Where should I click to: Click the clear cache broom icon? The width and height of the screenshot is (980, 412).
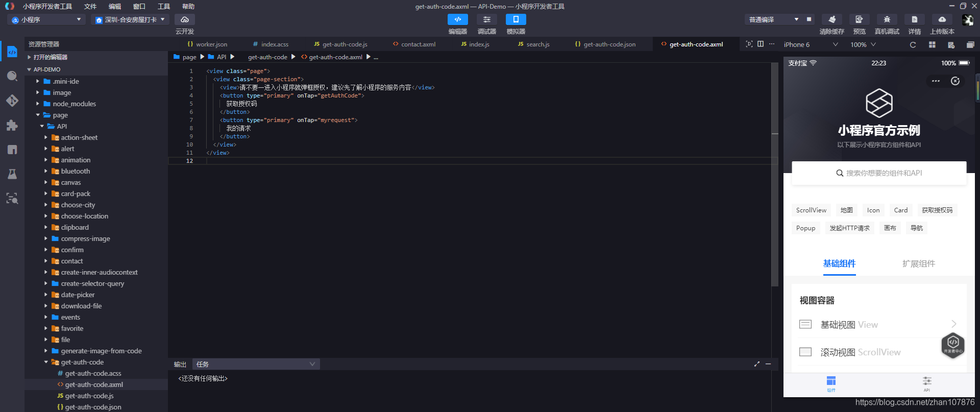832,19
